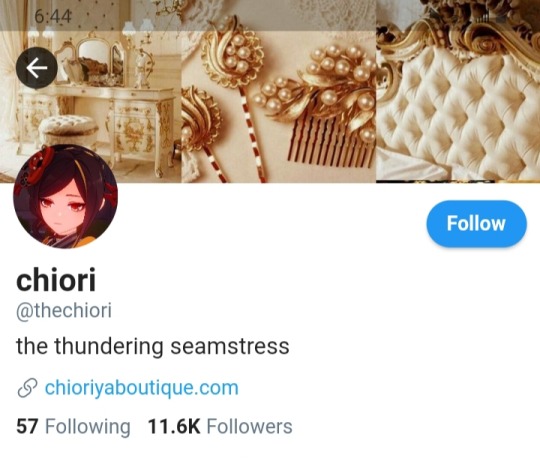Screen dimensions: 540x464
Task: Tap the battery icon in status bar
Action: [500, 19]
